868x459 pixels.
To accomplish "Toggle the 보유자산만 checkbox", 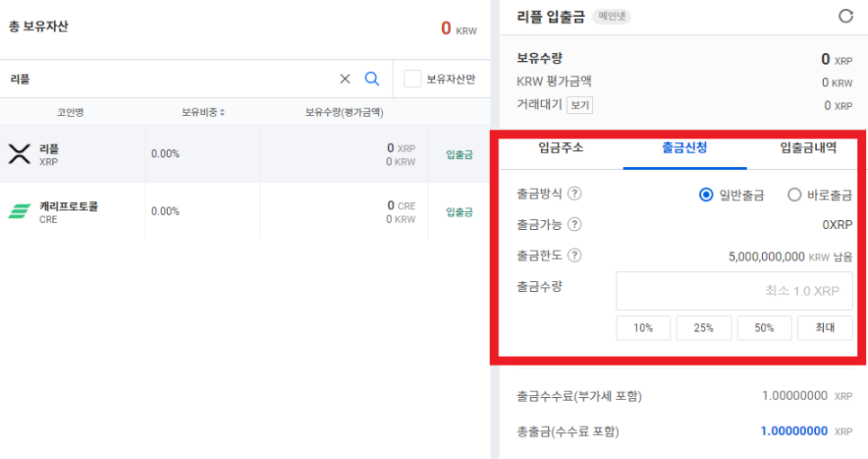I will click(412, 79).
